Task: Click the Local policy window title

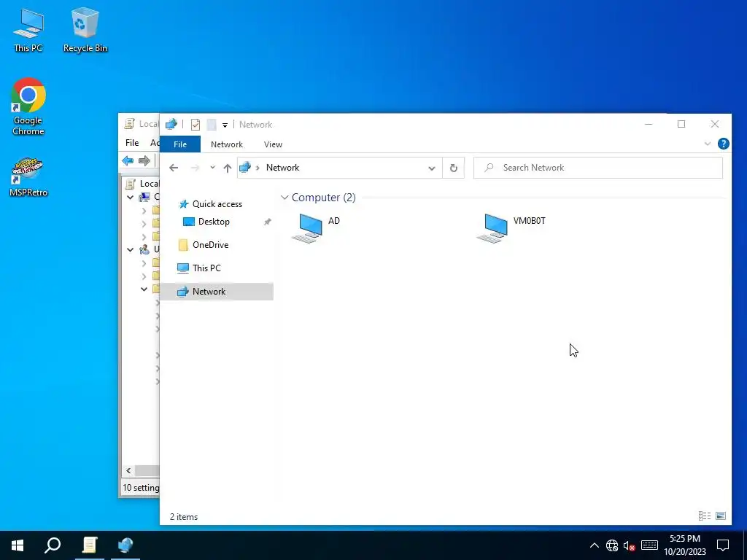Action: pyautogui.click(x=148, y=124)
